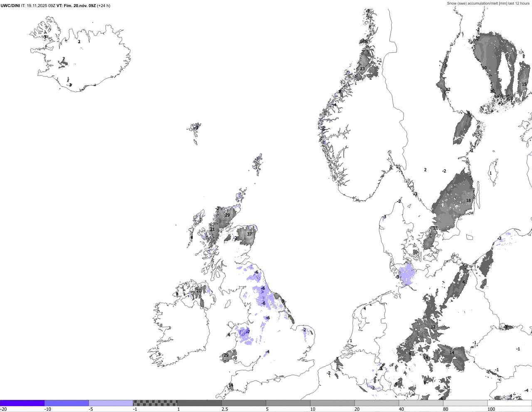Screen dimensions: 532x412
Task: Click the 'Snow (swe) accumulation/melt [mm]' title
Action: 477,3
